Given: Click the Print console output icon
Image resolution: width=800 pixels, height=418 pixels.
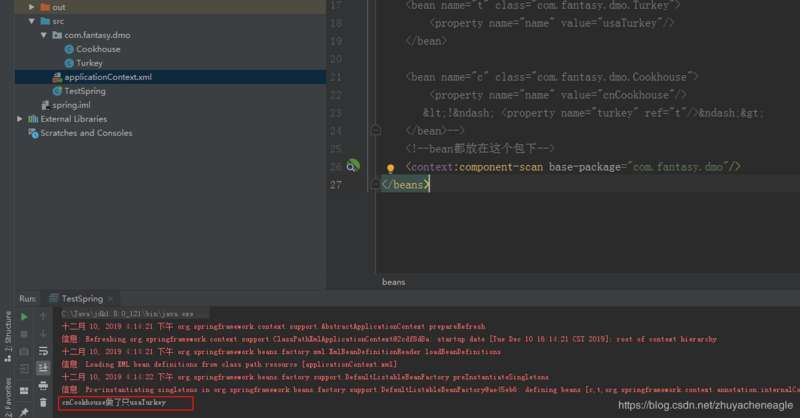Looking at the screenshot, I should (43, 385).
